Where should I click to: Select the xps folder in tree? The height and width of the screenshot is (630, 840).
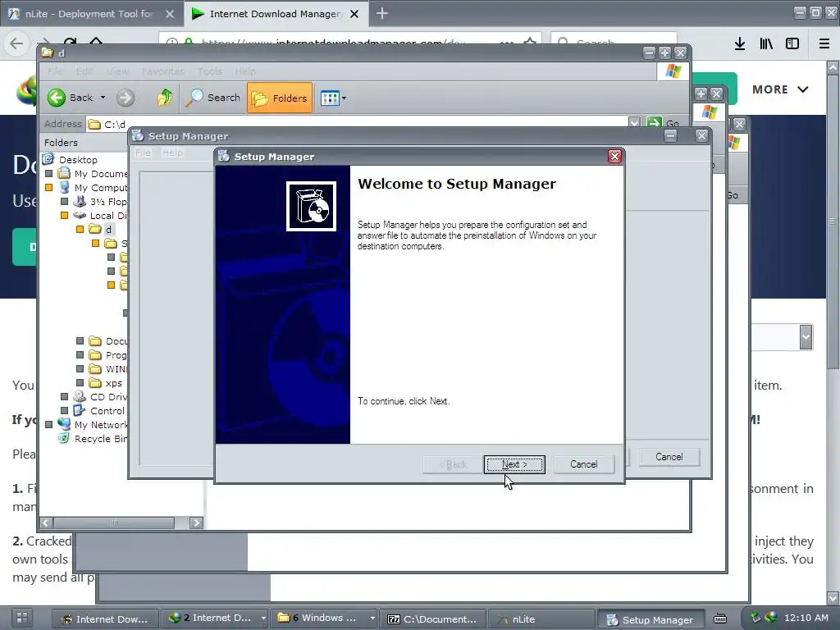[x=113, y=383]
